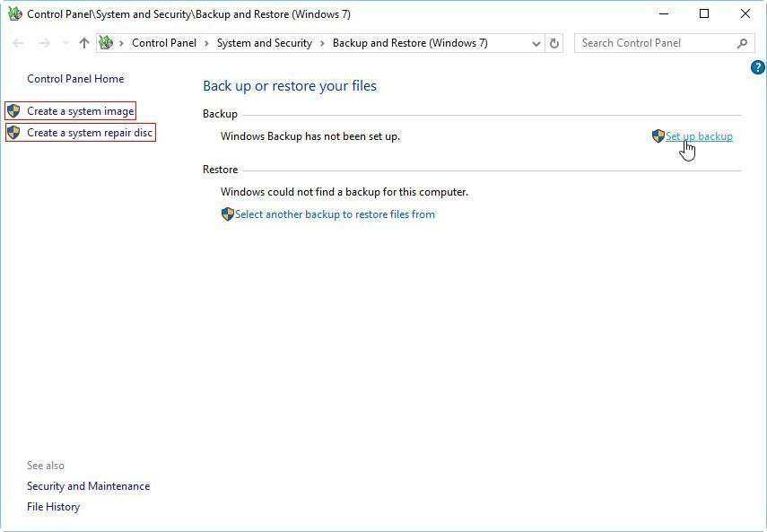767x532 pixels.
Task: Expand chevron after Control Panel breadcrumb
Action: [206, 44]
